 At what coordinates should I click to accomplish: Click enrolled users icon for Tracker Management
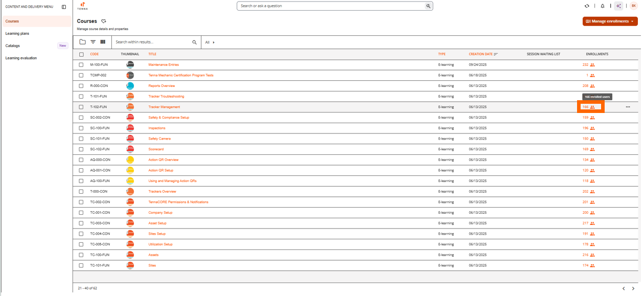pyautogui.click(x=592, y=107)
